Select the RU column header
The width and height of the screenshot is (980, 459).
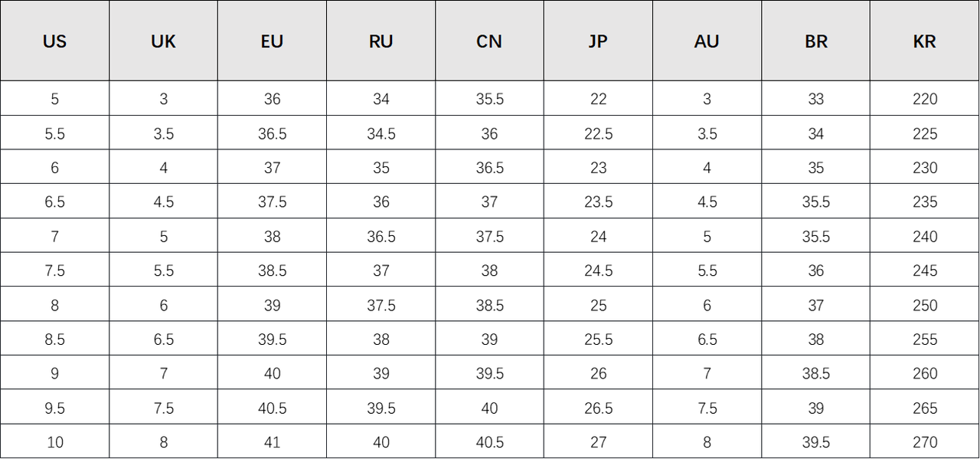(381, 41)
